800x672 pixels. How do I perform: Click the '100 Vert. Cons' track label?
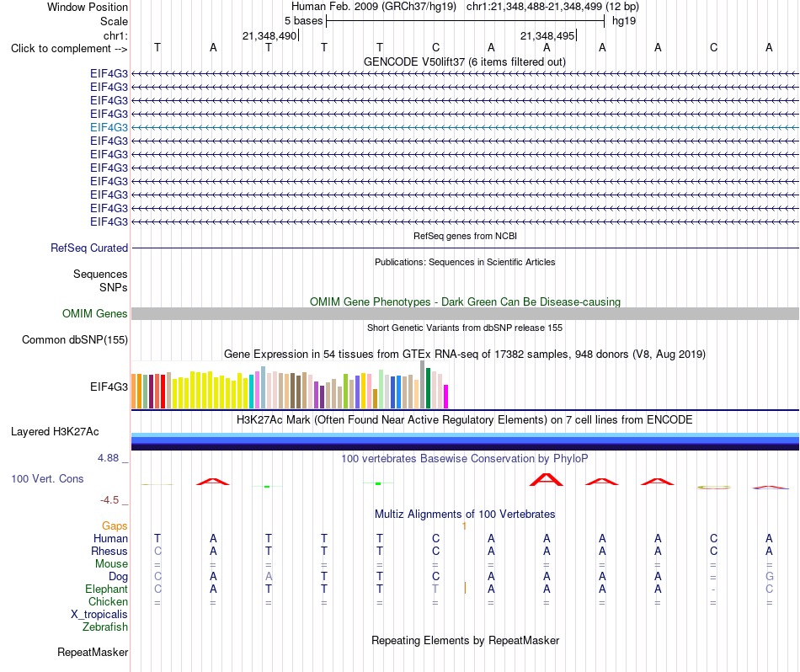pyautogui.click(x=47, y=478)
